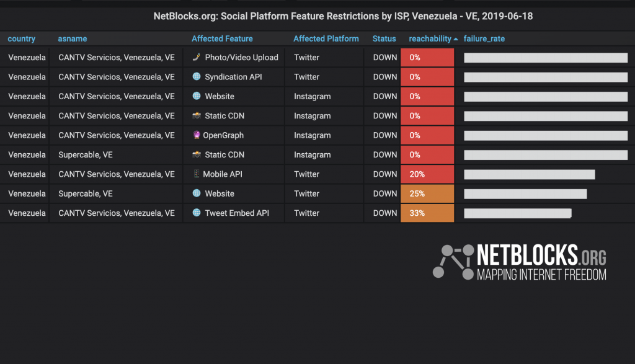635x364 pixels.
Task: Click the Syndication API globe icon
Action: [x=197, y=76]
